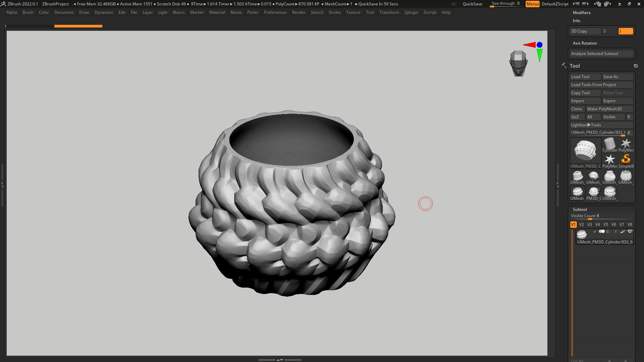Click the ZBrush logo icon in title bar

[x=3, y=4]
